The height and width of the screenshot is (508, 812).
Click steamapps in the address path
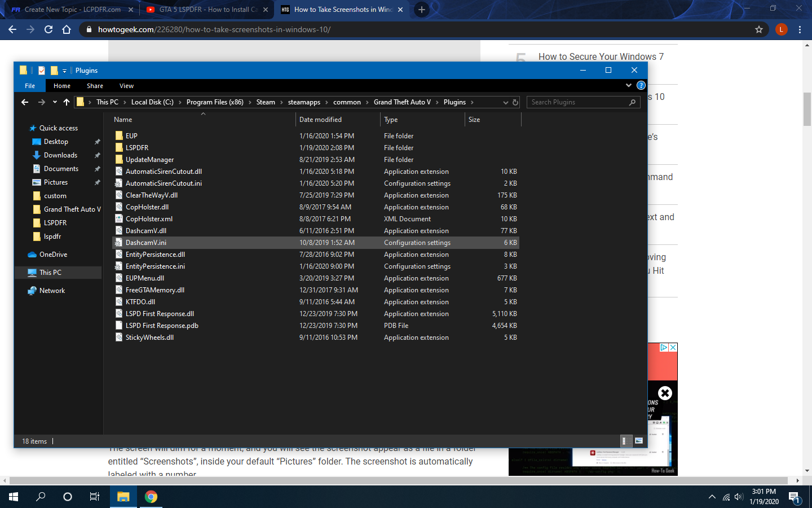click(304, 102)
